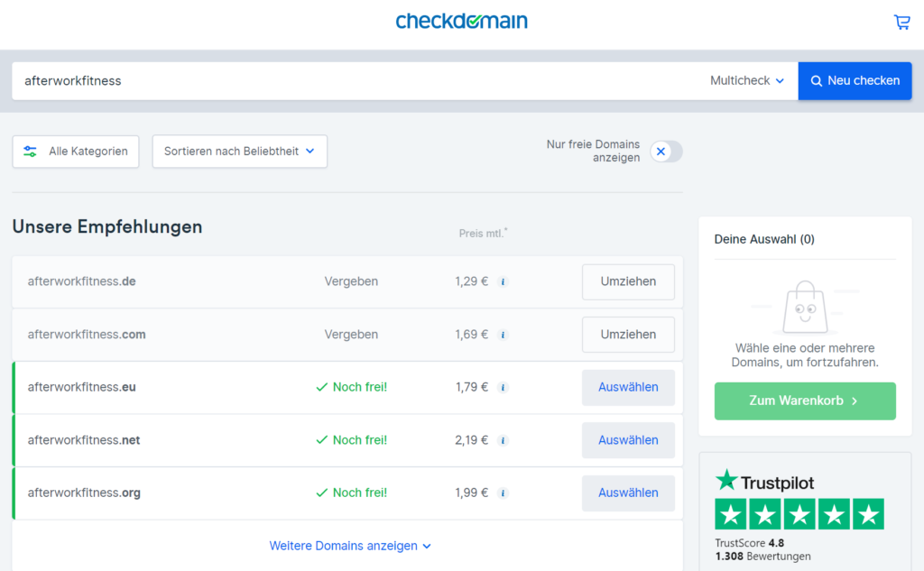Go to cart via 'Zum Warenkorb'

pos(805,401)
